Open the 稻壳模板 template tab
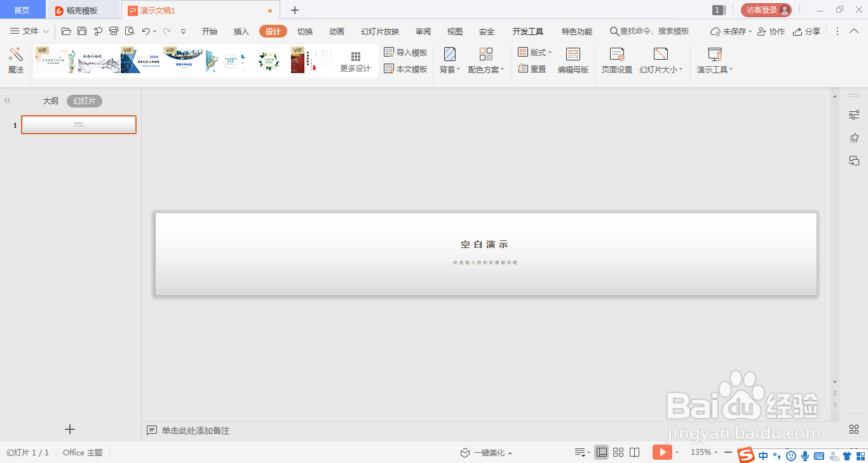The width and height of the screenshot is (868, 463). tap(81, 10)
